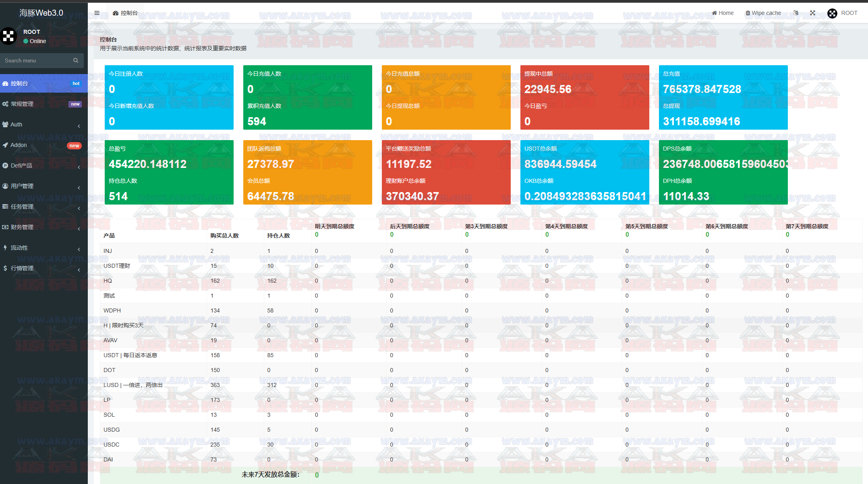Click the USDT总余额 value 836944.59454
The image size is (868, 484).
point(561,164)
